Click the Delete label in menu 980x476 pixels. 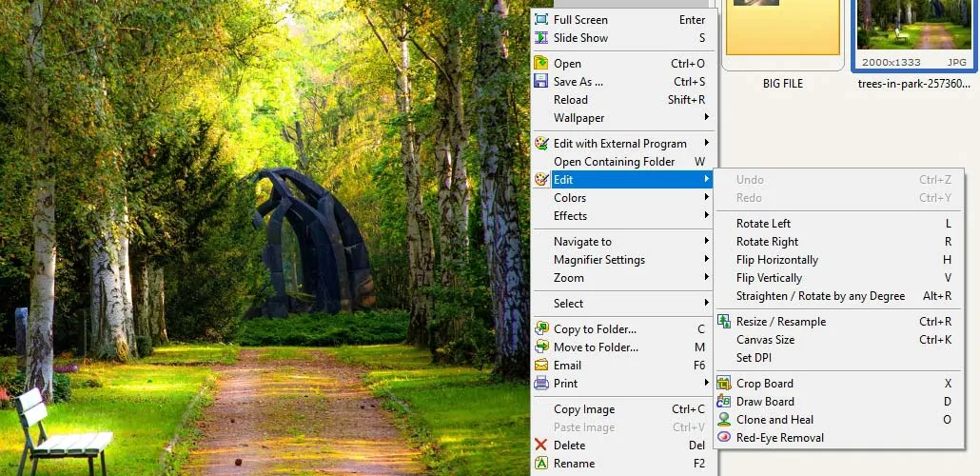click(x=569, y=446)
